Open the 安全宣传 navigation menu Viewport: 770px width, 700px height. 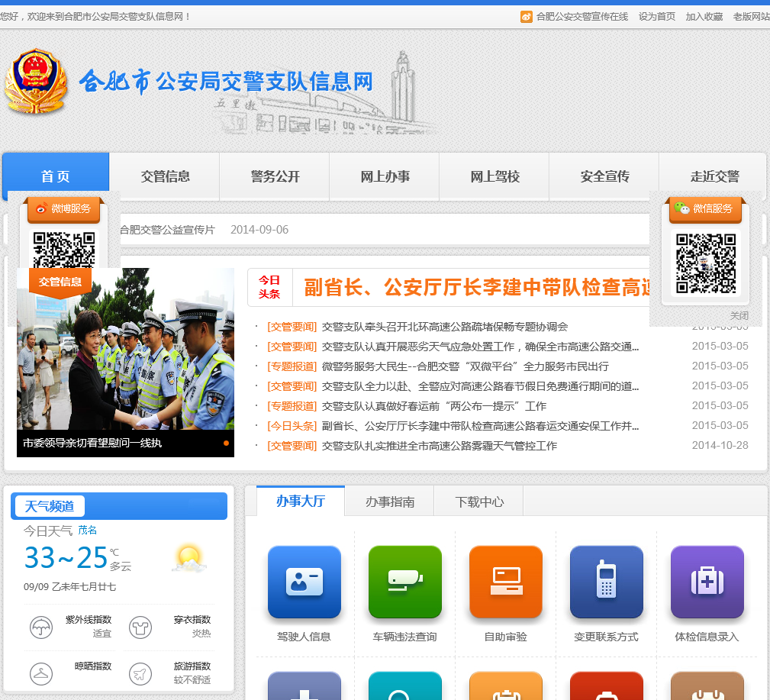click(x=604, y=176)
